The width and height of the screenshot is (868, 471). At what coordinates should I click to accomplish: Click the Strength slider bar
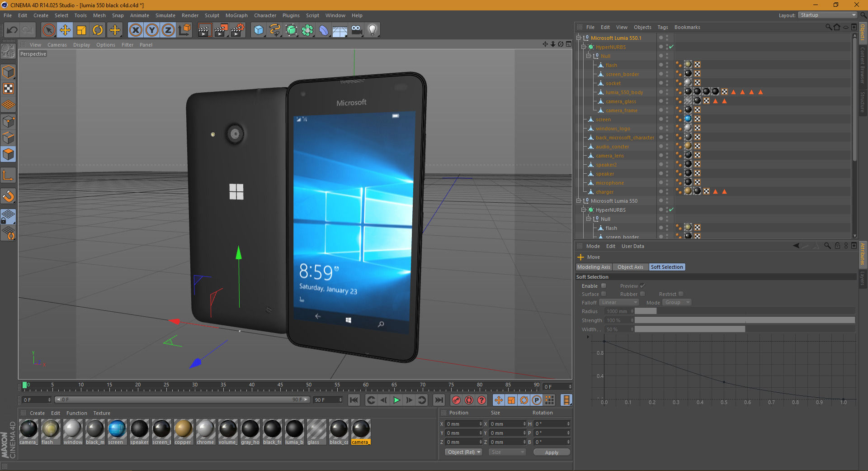click(x=745, y=320)
